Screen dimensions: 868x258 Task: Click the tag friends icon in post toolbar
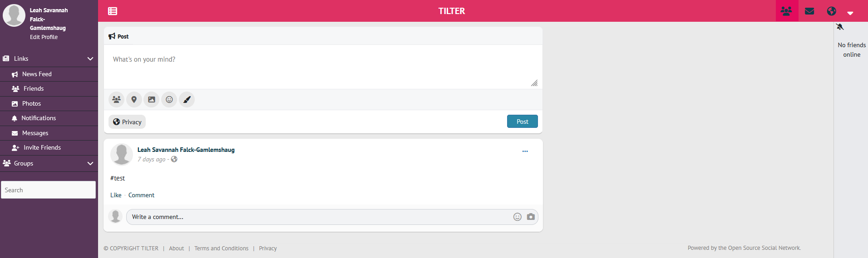click(x=117, y=100)
